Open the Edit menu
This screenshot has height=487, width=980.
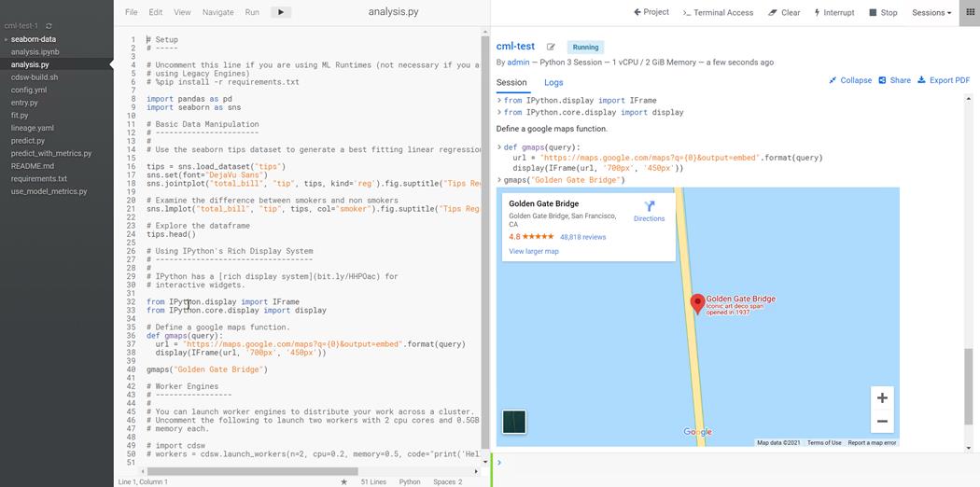(156, 12)
